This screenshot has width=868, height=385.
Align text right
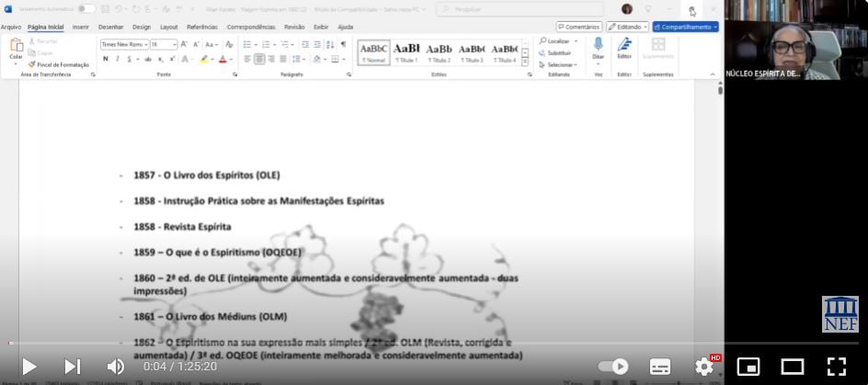coord(271,59)
